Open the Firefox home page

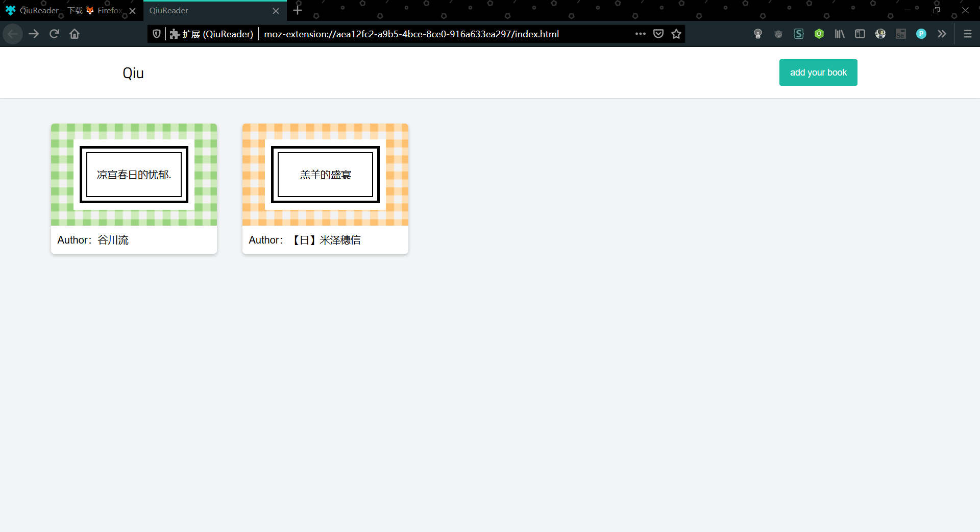75,34
